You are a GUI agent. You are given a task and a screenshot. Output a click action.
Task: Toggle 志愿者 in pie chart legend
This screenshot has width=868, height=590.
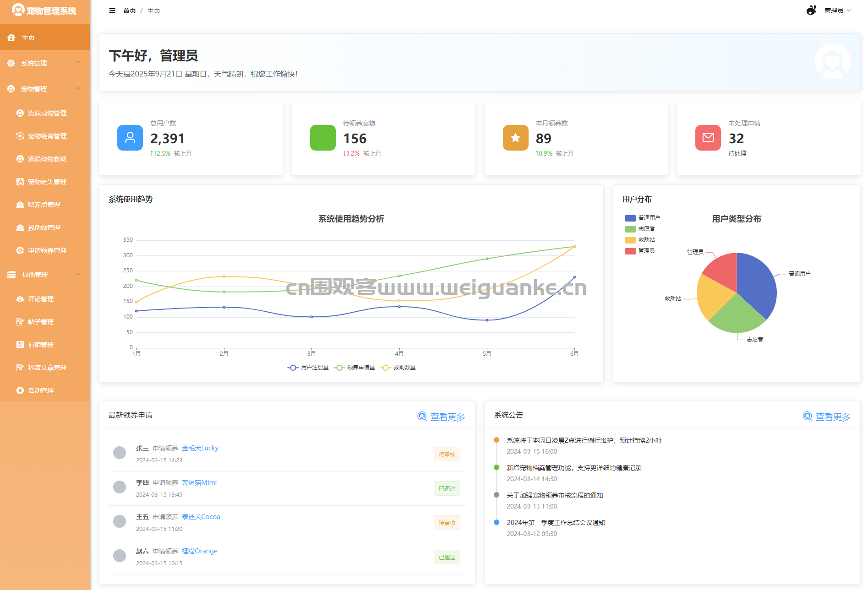[640, 229]
